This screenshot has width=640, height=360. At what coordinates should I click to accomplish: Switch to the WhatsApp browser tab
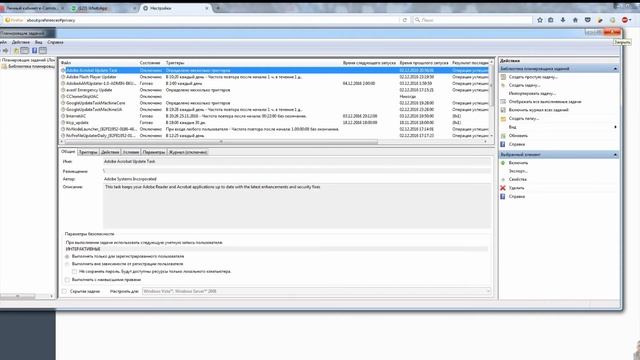pyautogui.click(x=104, y=8)
